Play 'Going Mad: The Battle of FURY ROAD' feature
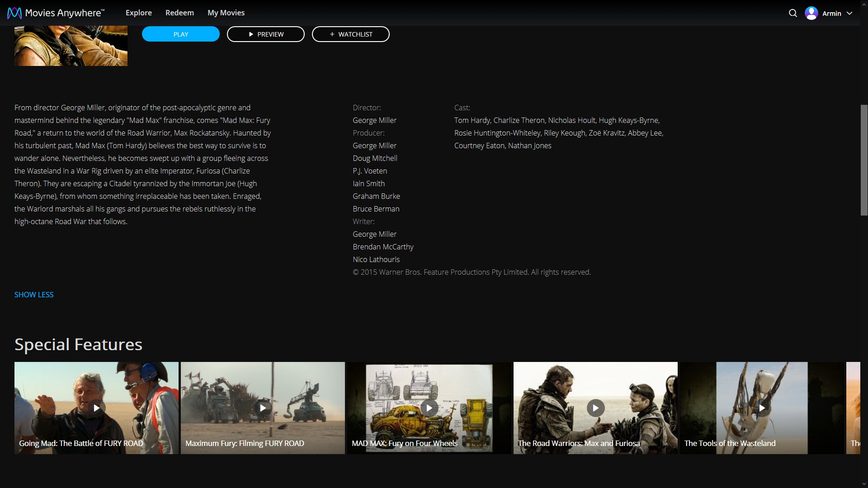This screenshot has height=488, width=868. click(x=96, y=408)
